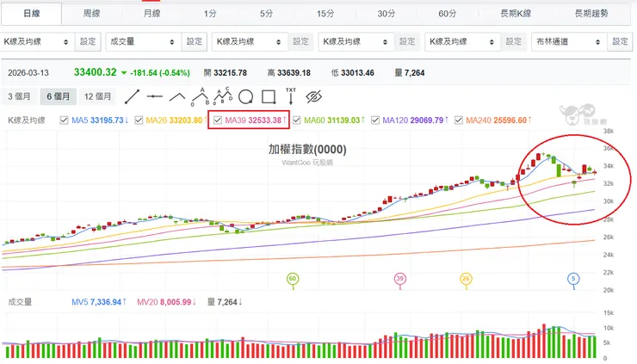This screenshot has height=364, width=637.
Task: Click the index value 33400.32
Action: click(95, 72)
